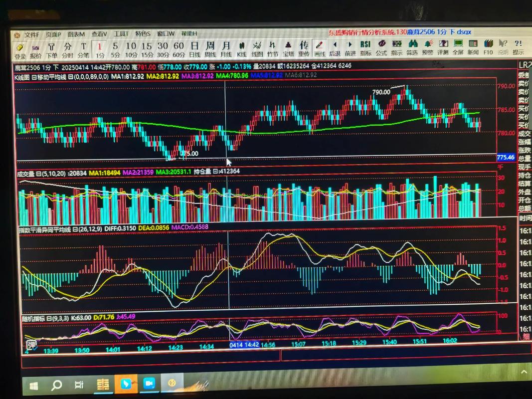
Task: Select the 画线 drawing tool
Action: pyautogui.click(x=319, y=48)
